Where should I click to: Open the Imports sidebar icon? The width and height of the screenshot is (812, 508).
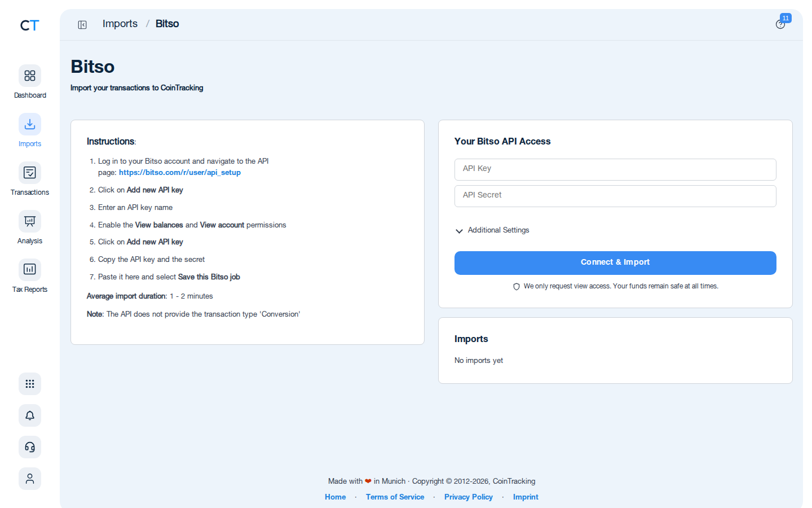(x=30, y=124)
